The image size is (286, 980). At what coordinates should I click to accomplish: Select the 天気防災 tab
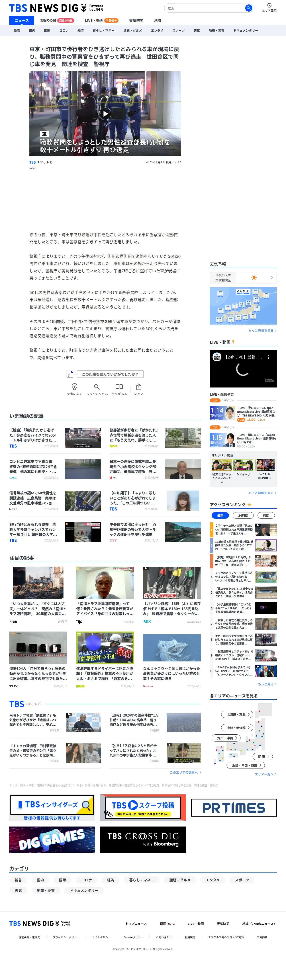pyautogui.click(x=136, y=21)
